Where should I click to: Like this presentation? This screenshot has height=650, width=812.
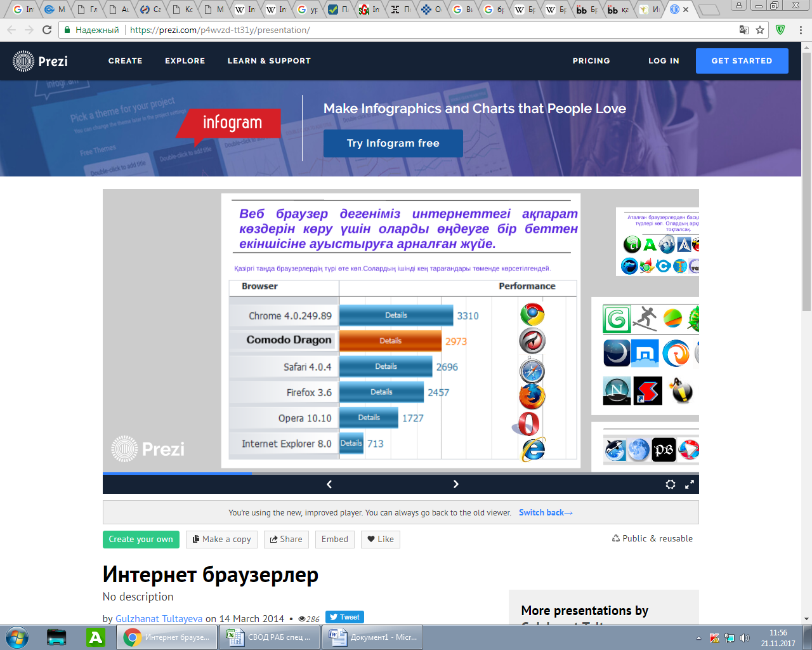pos(381,540)
